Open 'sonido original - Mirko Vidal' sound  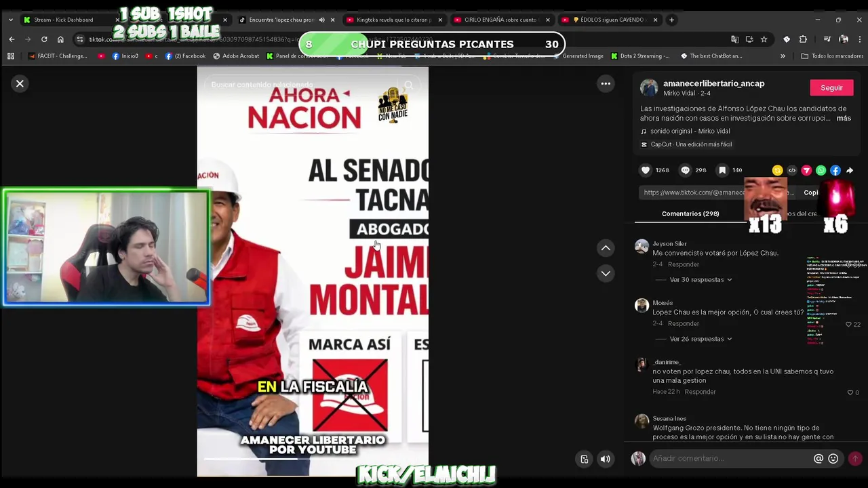690,131
